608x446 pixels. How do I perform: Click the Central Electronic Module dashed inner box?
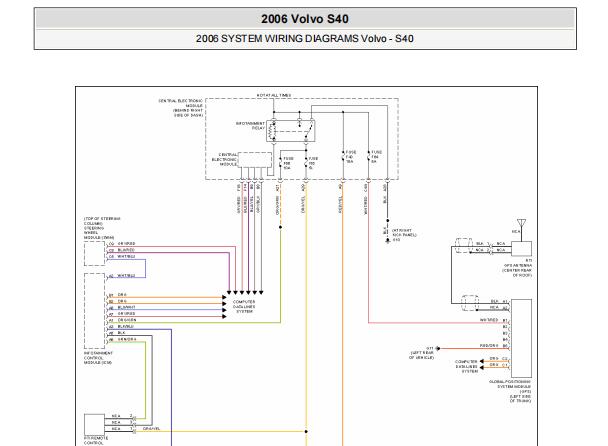tap(255, 160)
